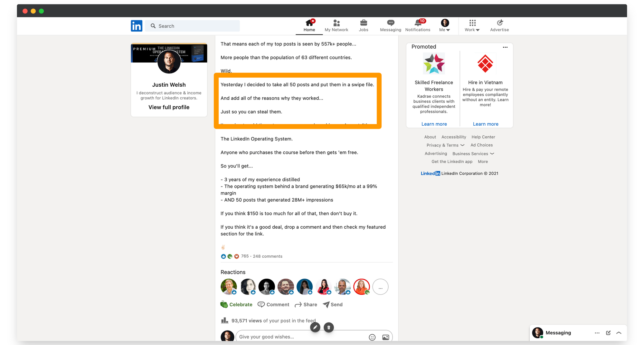Click Get the LinkedIn app

coord(452,162)
